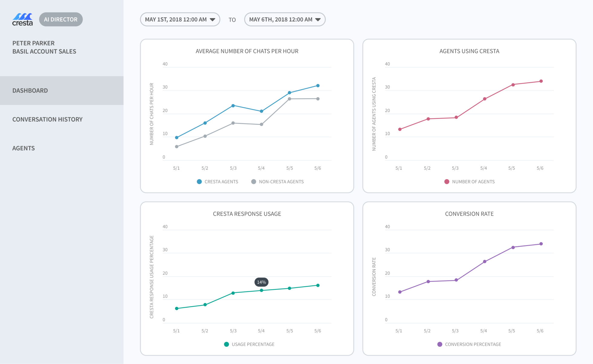Click the AI Director badge
The width and height of the screenshot is (593, 364).
coord(61,19)
